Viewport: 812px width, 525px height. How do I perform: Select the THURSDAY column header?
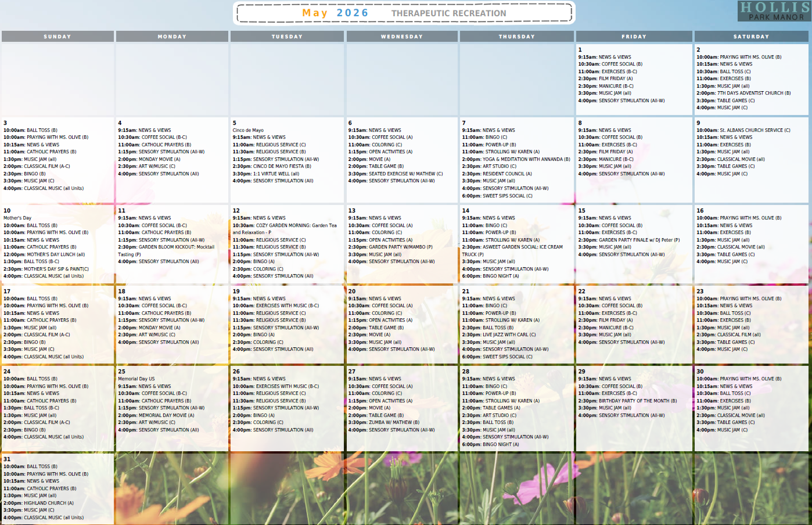(516, 37)
